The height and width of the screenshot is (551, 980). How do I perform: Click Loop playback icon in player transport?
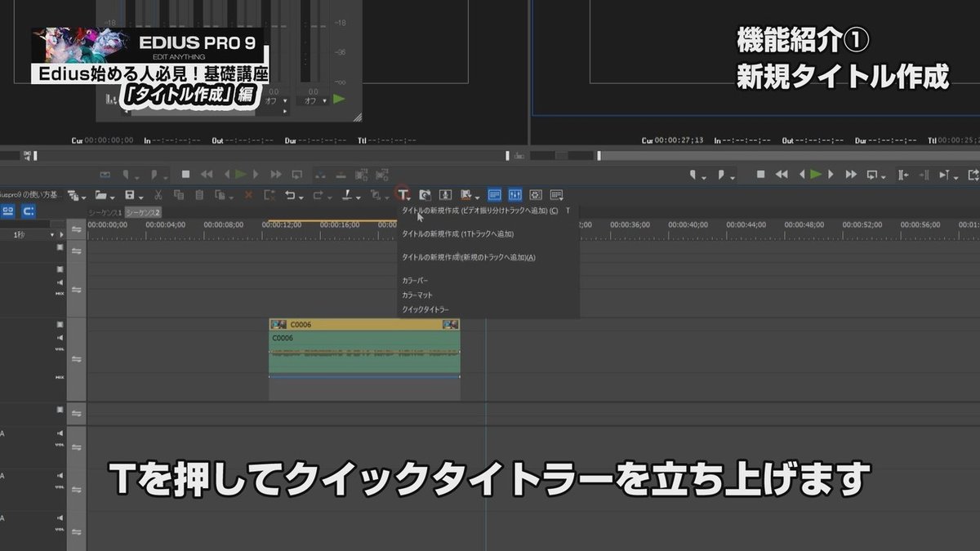pos(296,174)
